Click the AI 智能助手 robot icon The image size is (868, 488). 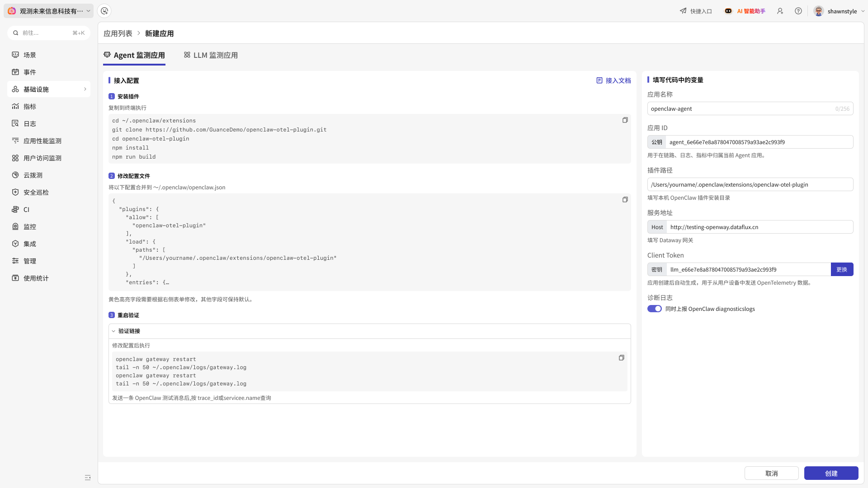[728, 11]
